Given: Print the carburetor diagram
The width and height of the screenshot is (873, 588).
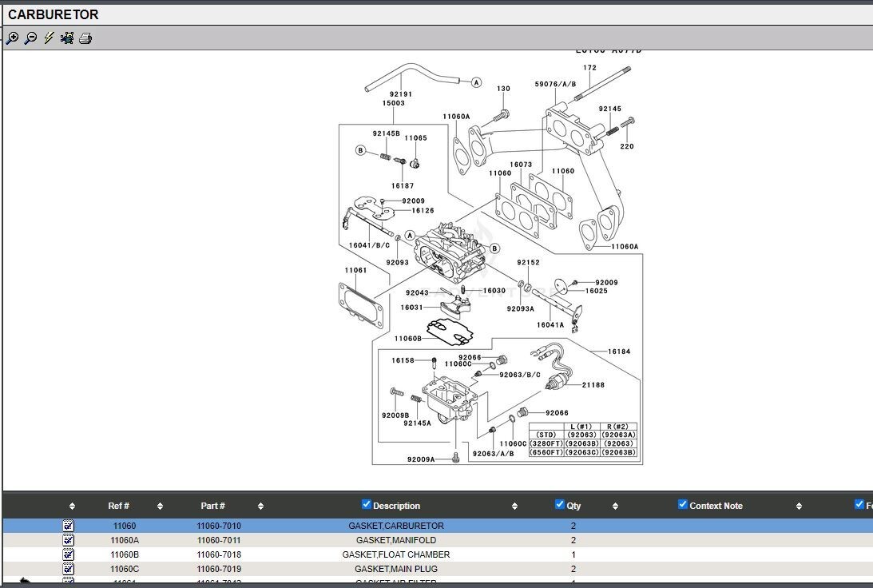Looking at the screenshot, I should [85, 38].
